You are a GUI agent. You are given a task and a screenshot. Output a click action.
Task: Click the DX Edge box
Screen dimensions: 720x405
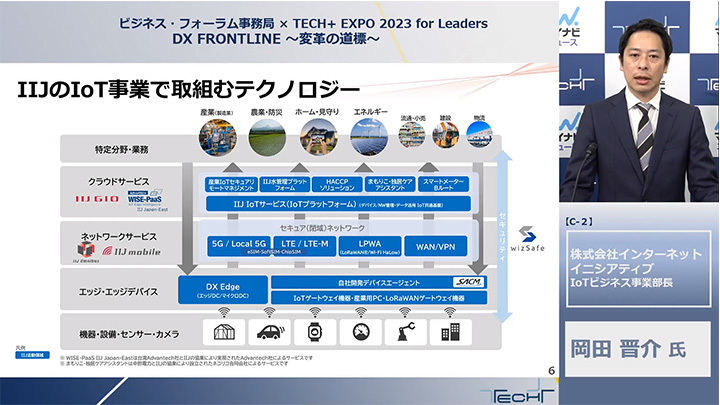pos(223,290)
